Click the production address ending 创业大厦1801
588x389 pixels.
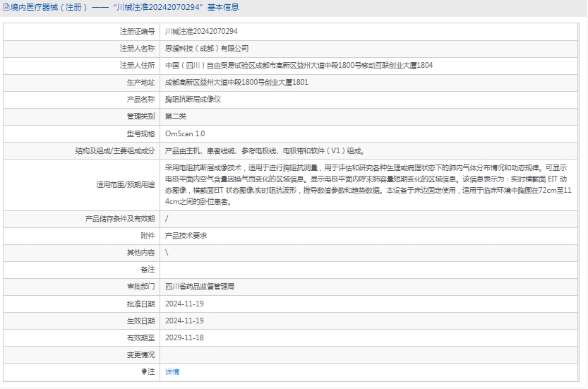click(236, 83)
